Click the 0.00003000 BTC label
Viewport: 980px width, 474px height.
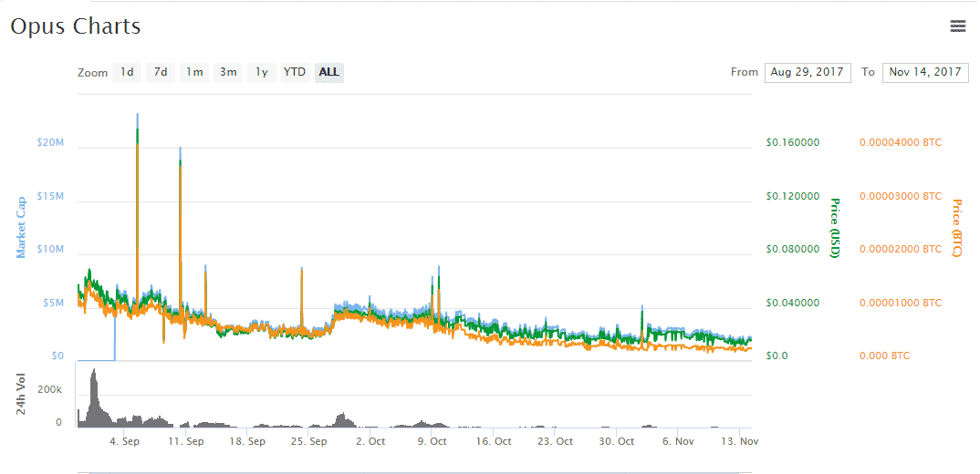901,196
